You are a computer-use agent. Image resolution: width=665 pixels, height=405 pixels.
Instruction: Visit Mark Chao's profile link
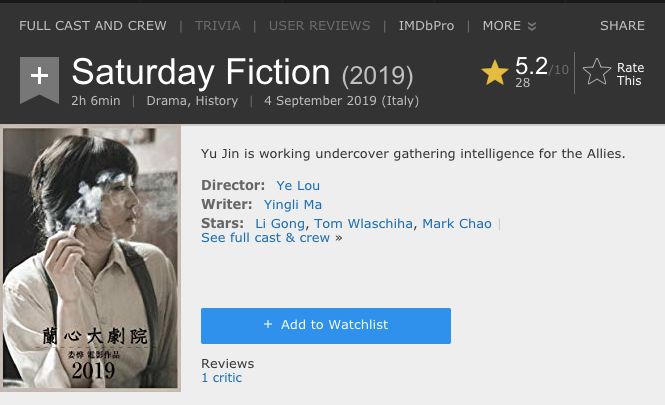pyautogui.click(x=456, y=223)
